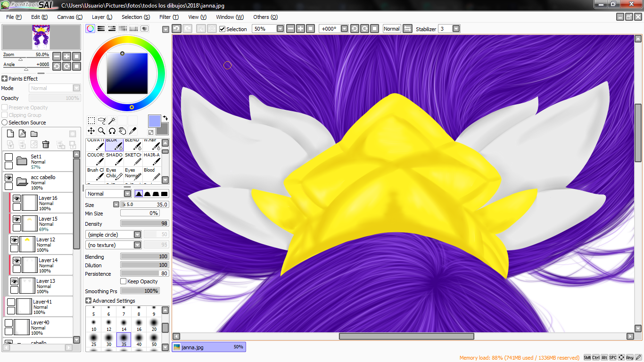Create a new linework layer
This screenshot has width=644, height=362.
tap(22, 134)
